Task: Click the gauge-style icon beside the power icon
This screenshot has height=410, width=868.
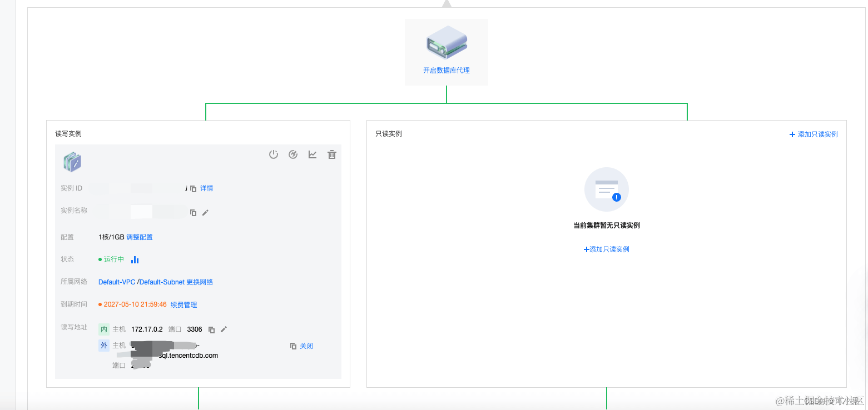Action: (293, 154)
